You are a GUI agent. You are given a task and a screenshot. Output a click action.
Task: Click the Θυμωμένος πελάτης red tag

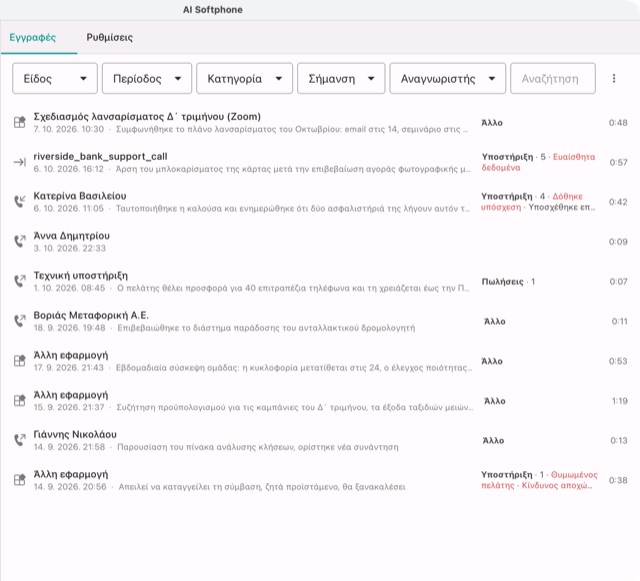[539, 480]
